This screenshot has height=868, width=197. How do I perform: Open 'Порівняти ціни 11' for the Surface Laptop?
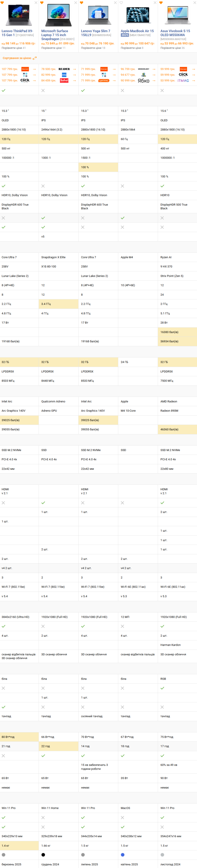[x=53, y=48]
